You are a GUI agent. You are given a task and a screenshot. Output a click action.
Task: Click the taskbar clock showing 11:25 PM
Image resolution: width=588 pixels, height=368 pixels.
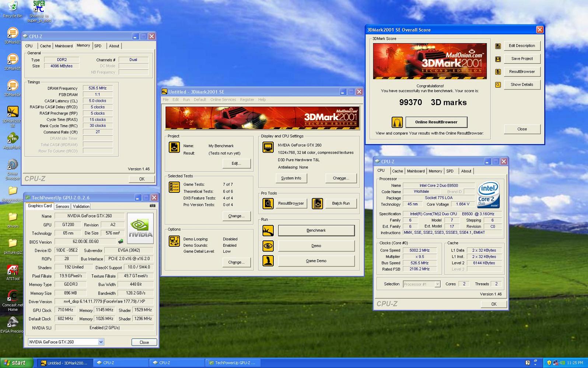(575, 363)
